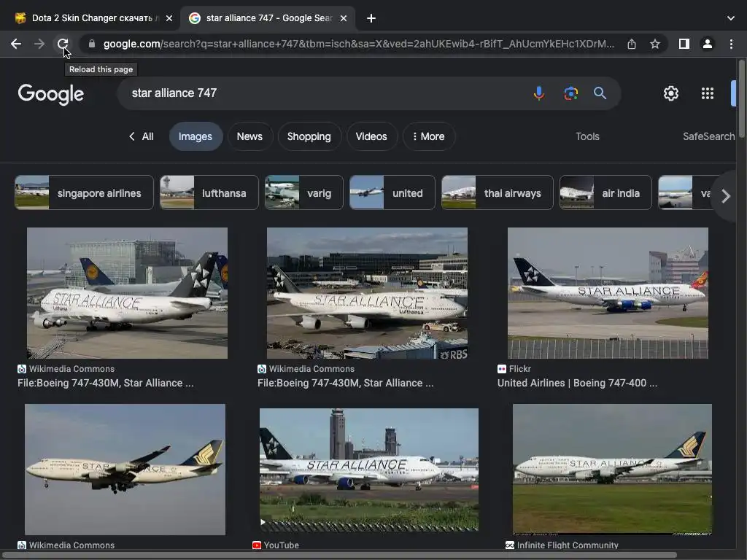Close the star alliance 747 tab

point(344,18)
